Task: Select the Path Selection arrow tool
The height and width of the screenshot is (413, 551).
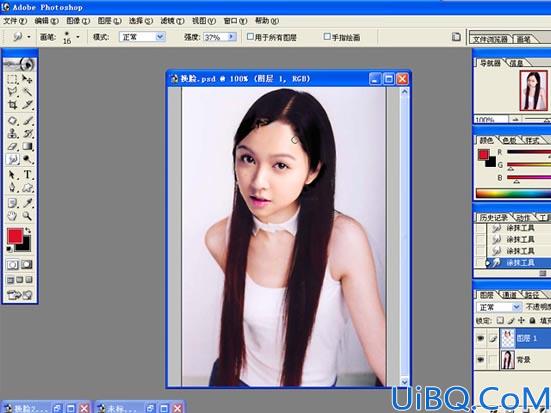Action: pos(13,175)
